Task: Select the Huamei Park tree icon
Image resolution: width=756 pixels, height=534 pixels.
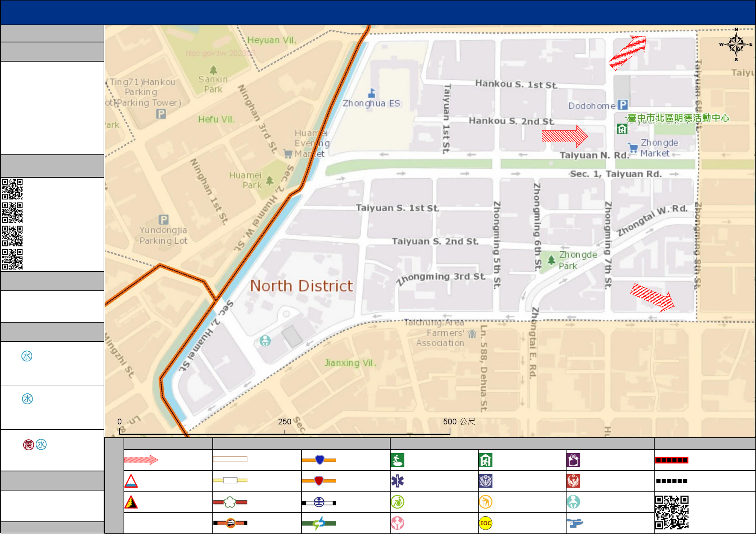Action: pos(270,181)
